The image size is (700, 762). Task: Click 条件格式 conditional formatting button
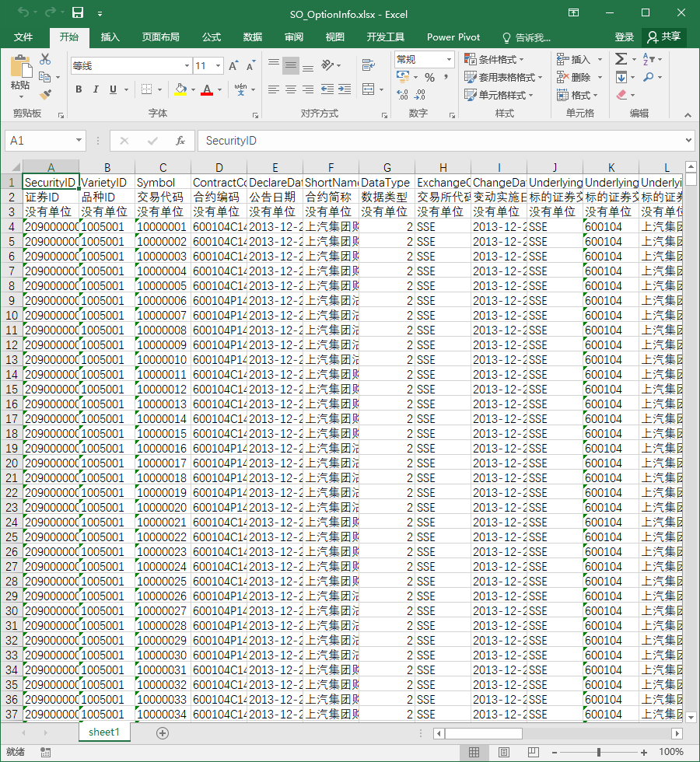point(494,59)
